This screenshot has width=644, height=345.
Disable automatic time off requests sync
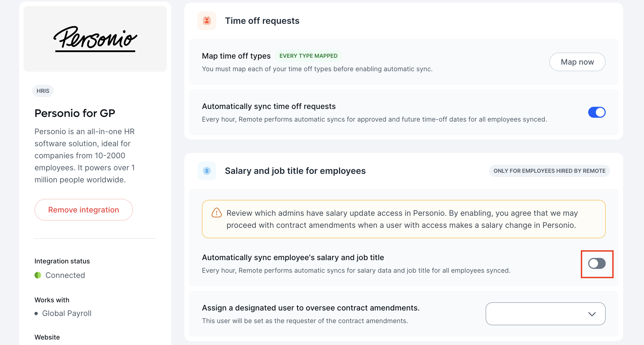(597, 112)
